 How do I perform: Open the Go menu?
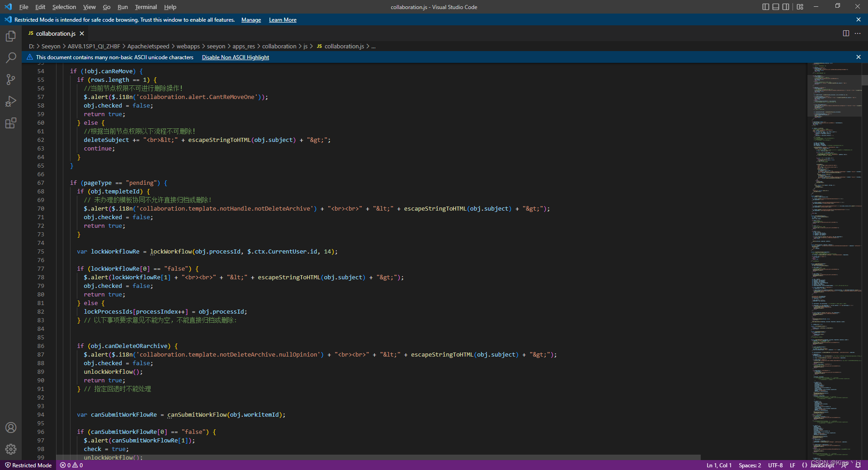pos(107,7)
